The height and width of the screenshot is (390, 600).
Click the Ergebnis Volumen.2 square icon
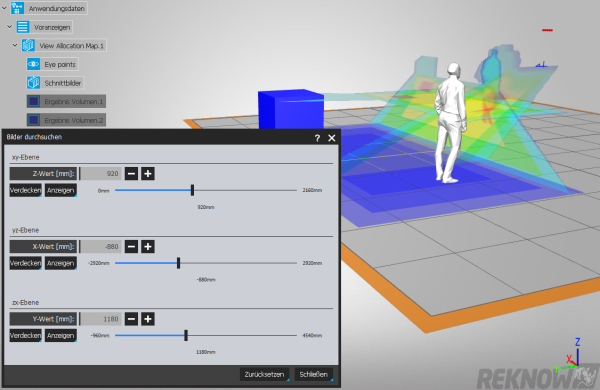point(34,120)
